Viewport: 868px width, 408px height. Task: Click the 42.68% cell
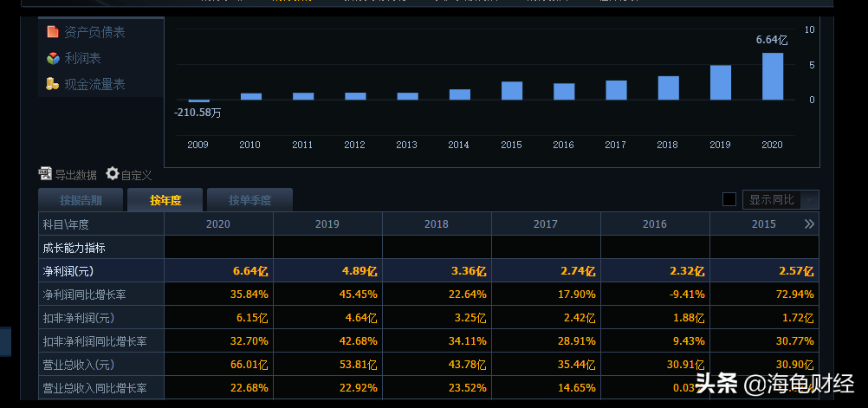click(x=327, y=341)
